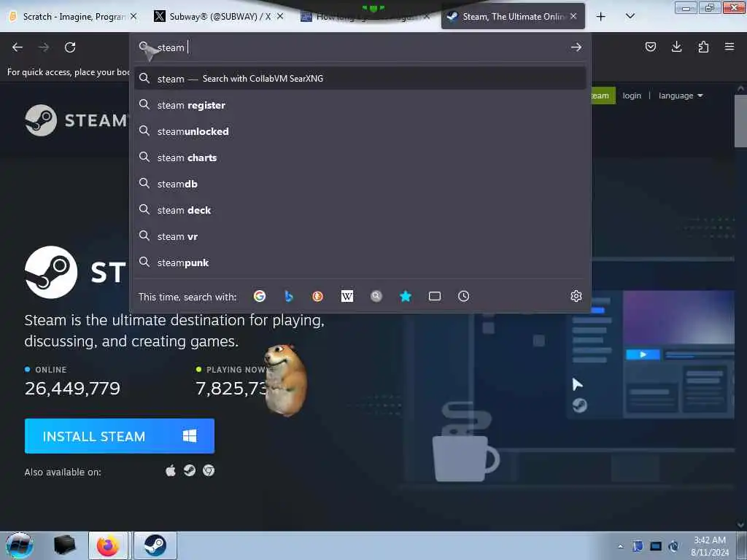This screenshot has height=560, width=747.
Task: Switch to the Subway (@SUBWAY) / X tab
Action: pyautogui.click(x=220, y=17)
